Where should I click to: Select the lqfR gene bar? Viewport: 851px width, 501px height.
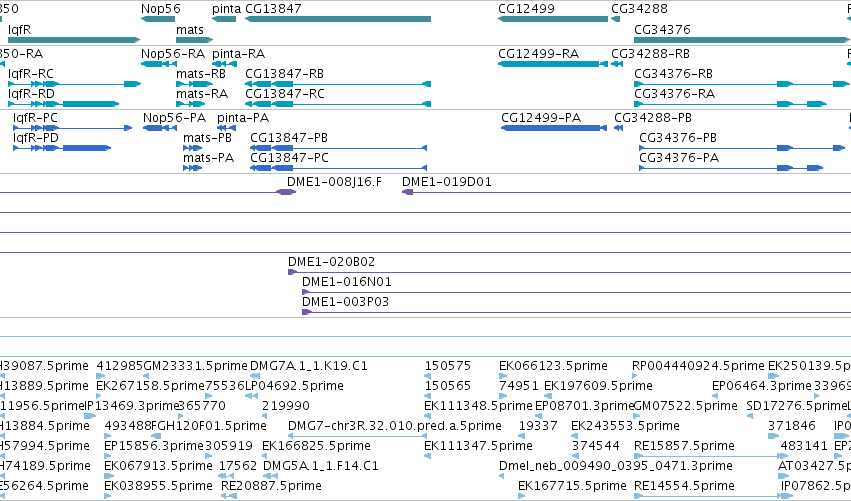74,40
